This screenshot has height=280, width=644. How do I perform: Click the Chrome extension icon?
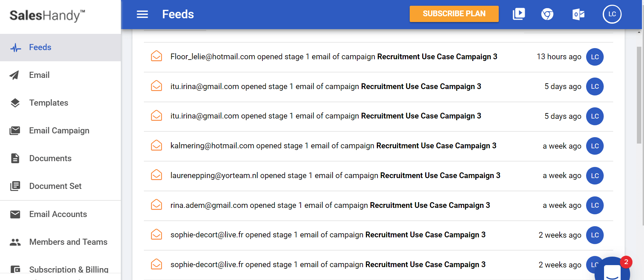click(x=547, y=14)
